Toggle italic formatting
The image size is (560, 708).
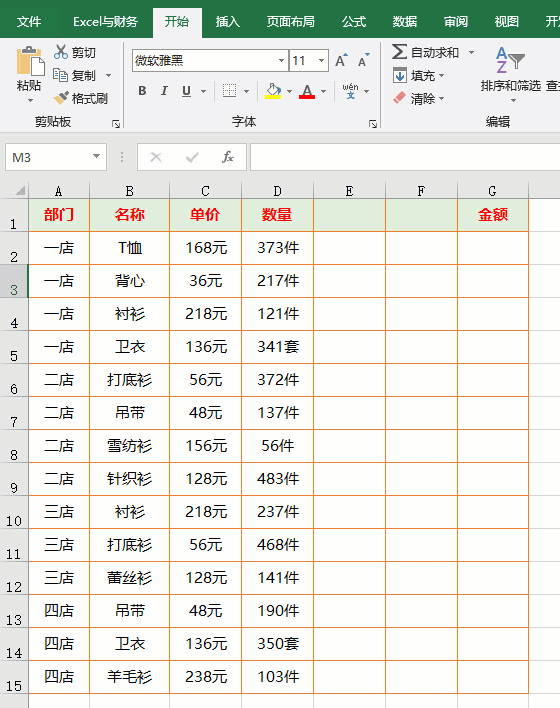[x=164, y=91]
